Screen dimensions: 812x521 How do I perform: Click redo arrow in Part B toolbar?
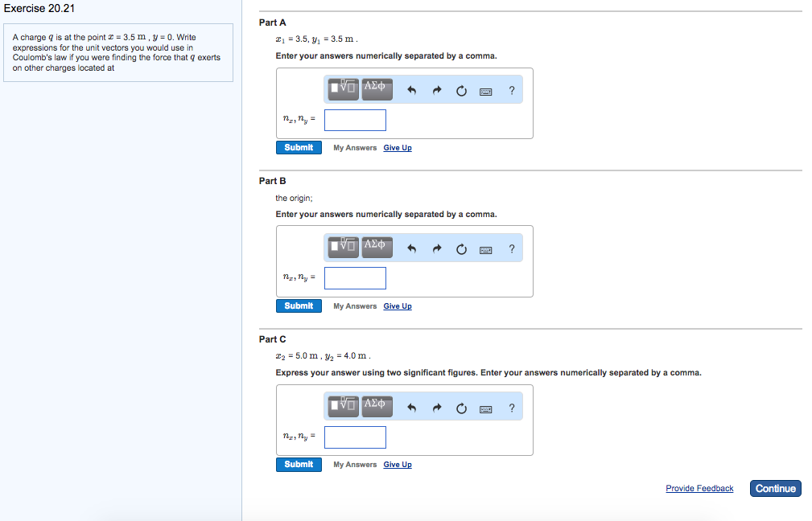tap(436, 249)
